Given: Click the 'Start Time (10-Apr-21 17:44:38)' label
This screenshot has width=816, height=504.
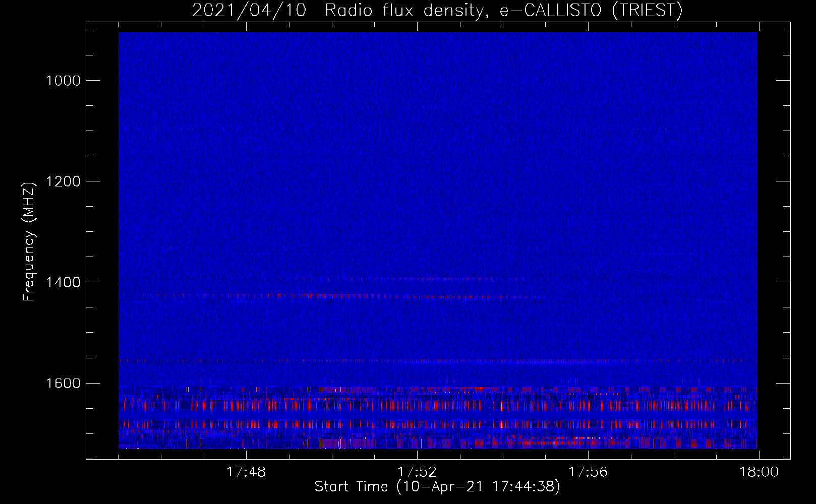Looking at the screenshot, I should 437,487.
